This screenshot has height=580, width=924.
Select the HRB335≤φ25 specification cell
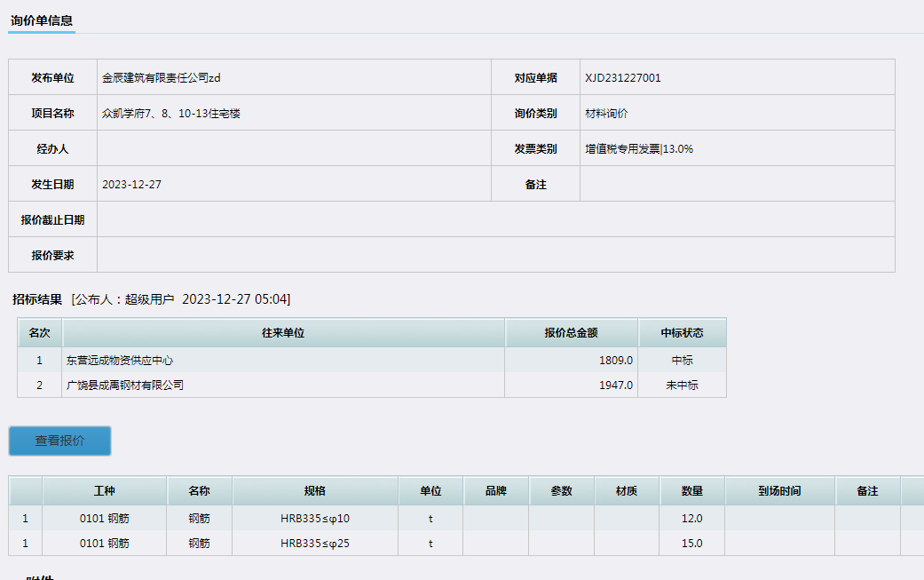(315, 544)
